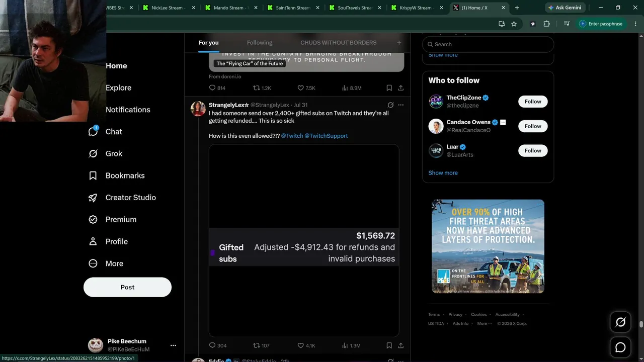Follow TheClipZone
644x362 pixels.
(x=533, y=102)
